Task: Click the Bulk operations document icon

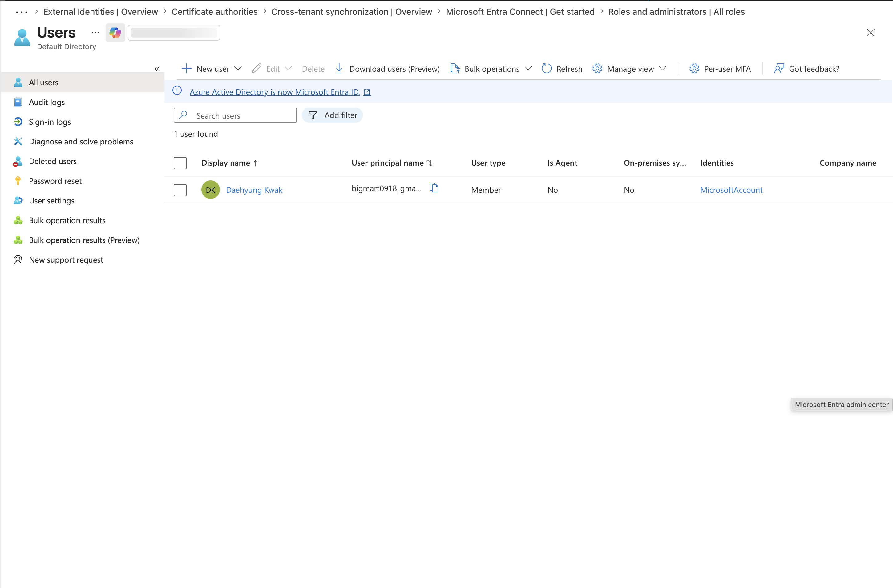Action: pyautogui.click(x=455, y=69)
